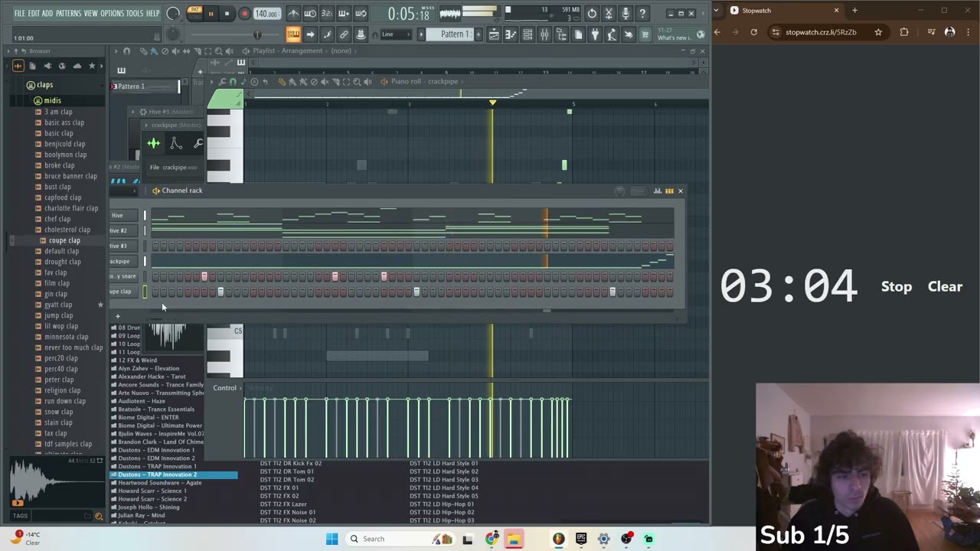This screenshot has height=551, width=980.
Task: Add a new pattern with plus button
Action: tap(478, 34)
